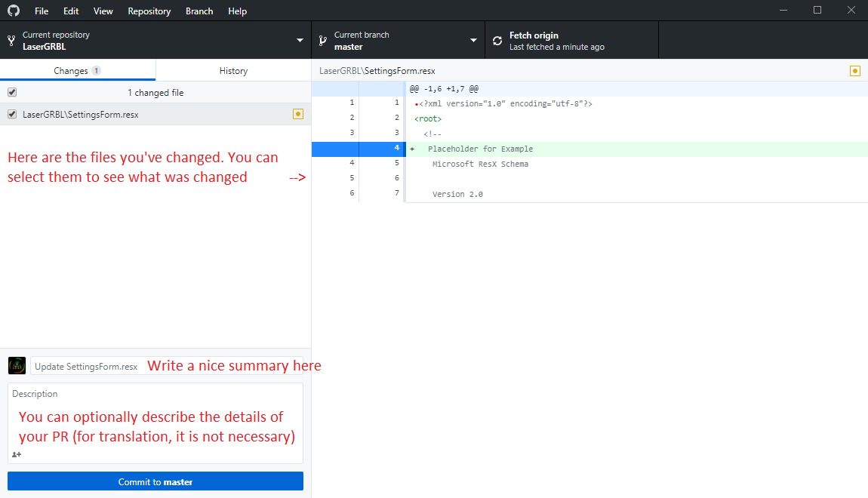Click the add co-authors icon
Image resolution: width=868 pixels, height=498 pixels.
(17, 454)
